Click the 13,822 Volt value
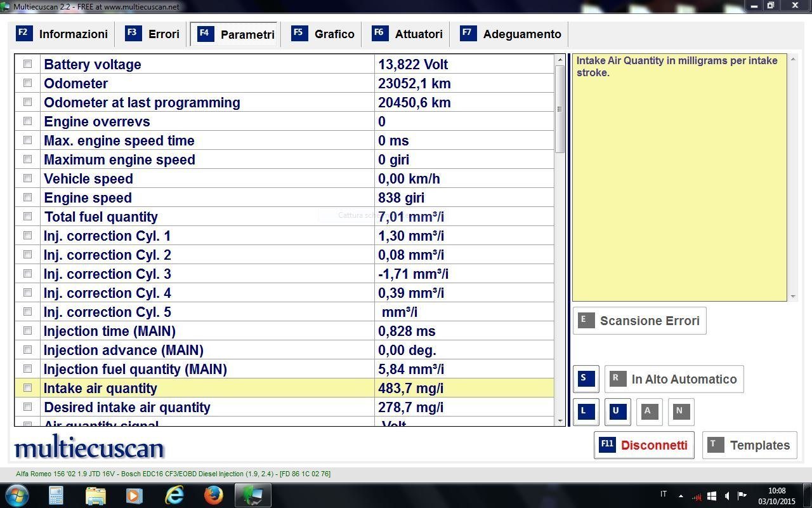Image resolution: width=812 pixels, height=508 pixels. click(413, 64)
